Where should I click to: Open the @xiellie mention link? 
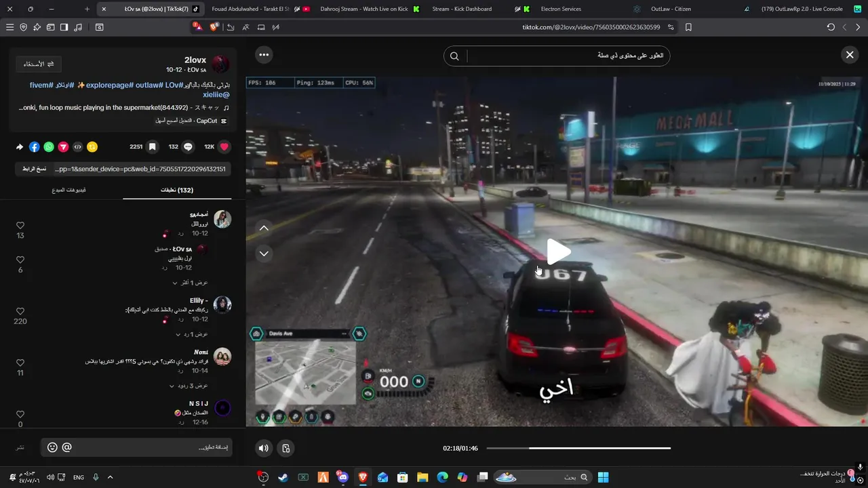pyautogui.click(x=216, y=95)
